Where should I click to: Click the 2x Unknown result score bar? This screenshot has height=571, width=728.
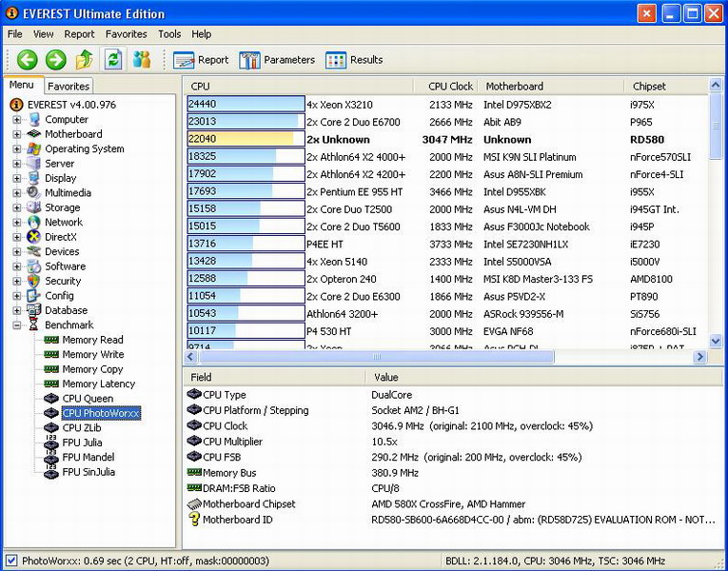[x=244, y=140]
